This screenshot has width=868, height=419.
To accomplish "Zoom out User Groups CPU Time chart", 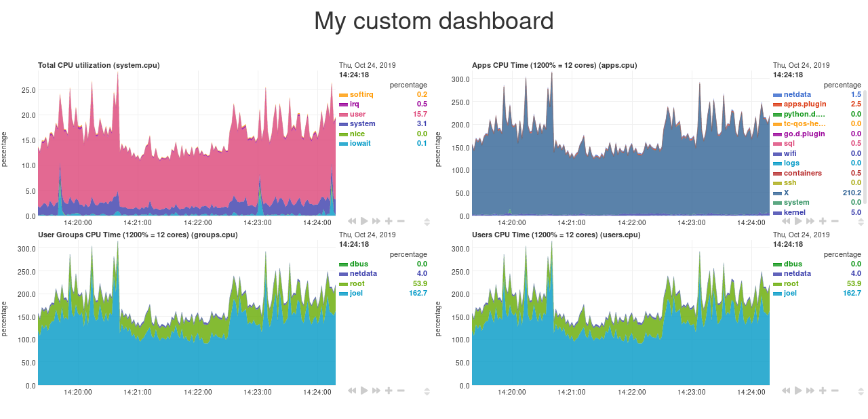I will tap(401, 391).
